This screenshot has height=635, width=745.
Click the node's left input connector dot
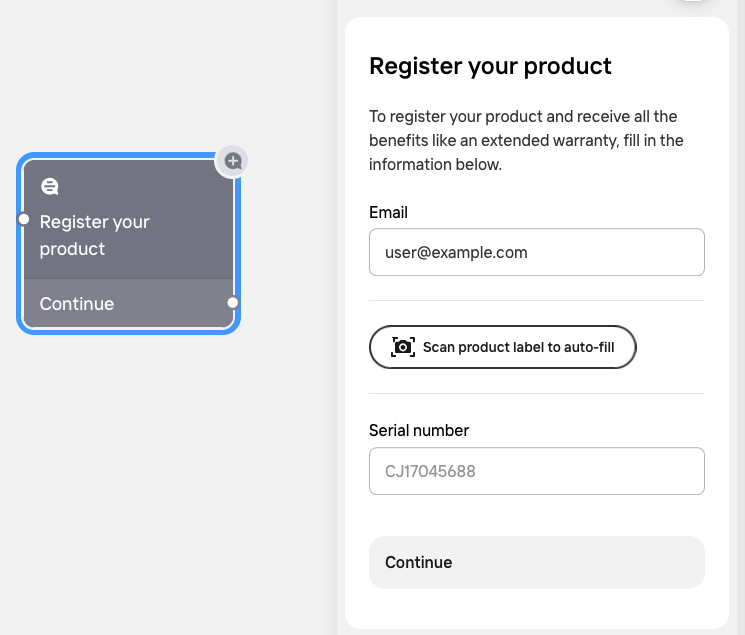click(x=24, y=218)
